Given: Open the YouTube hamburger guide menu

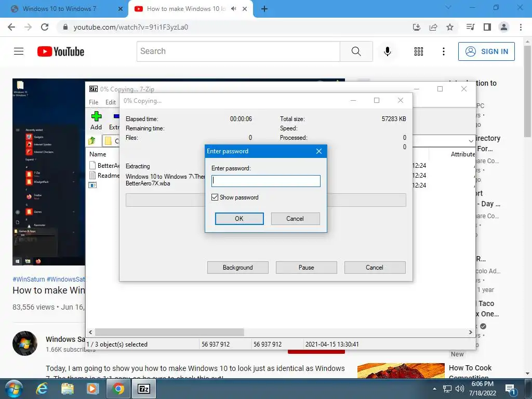Looking at the screenshot, I should pos(19,51).
